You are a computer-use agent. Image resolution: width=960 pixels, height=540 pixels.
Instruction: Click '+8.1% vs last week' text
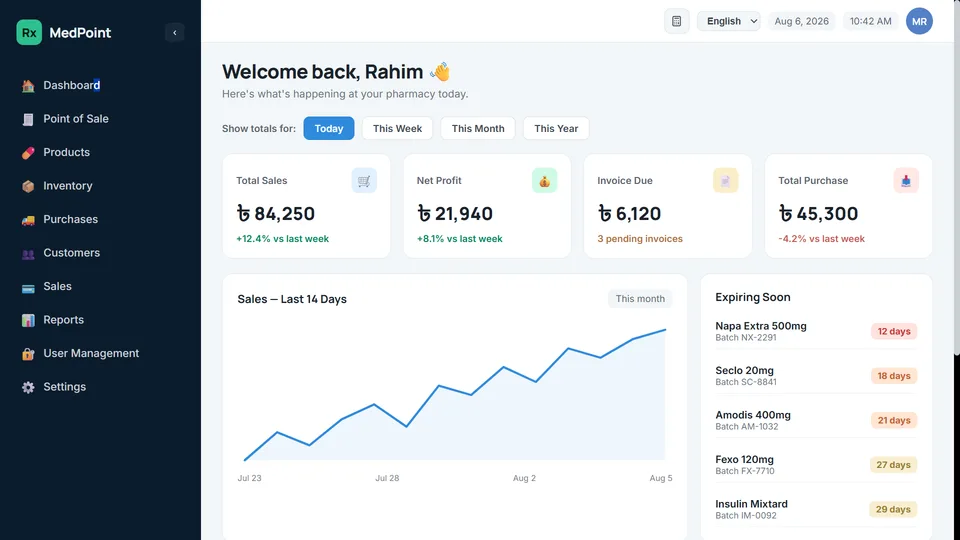tap(459, 239)
